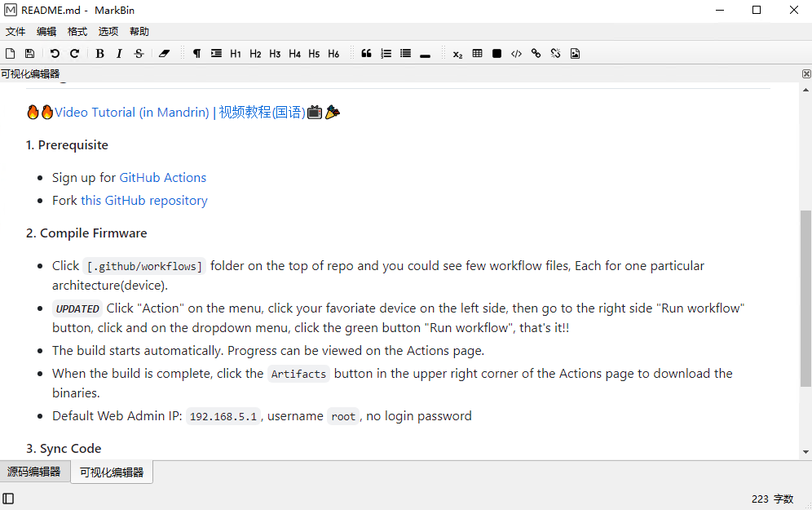Apply Heading 3 style
This screenshot has height=510, width=812.
click(x=275, y=53)
